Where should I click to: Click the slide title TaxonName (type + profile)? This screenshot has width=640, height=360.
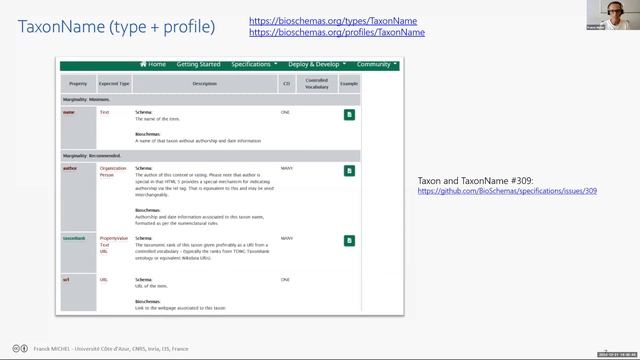[x=116, y=27]
